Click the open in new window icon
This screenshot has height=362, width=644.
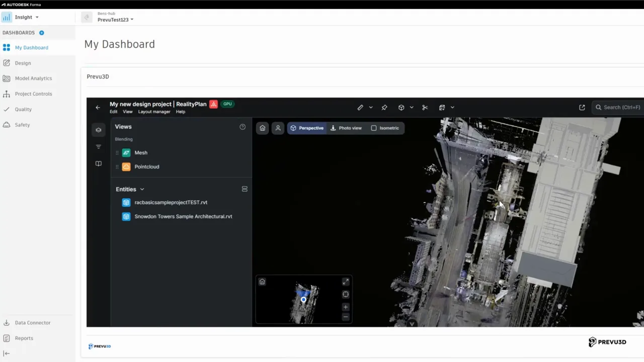(582, 107)
